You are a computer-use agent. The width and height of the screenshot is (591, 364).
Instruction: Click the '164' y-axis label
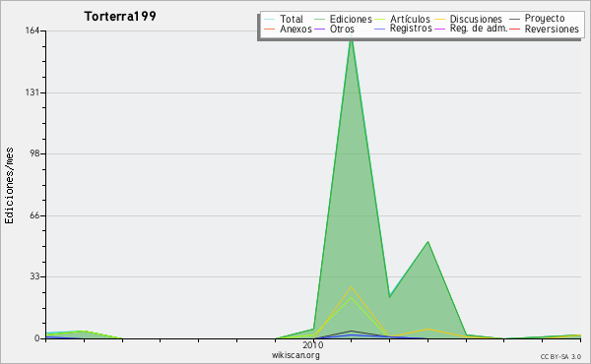click(x=33, y=30)
